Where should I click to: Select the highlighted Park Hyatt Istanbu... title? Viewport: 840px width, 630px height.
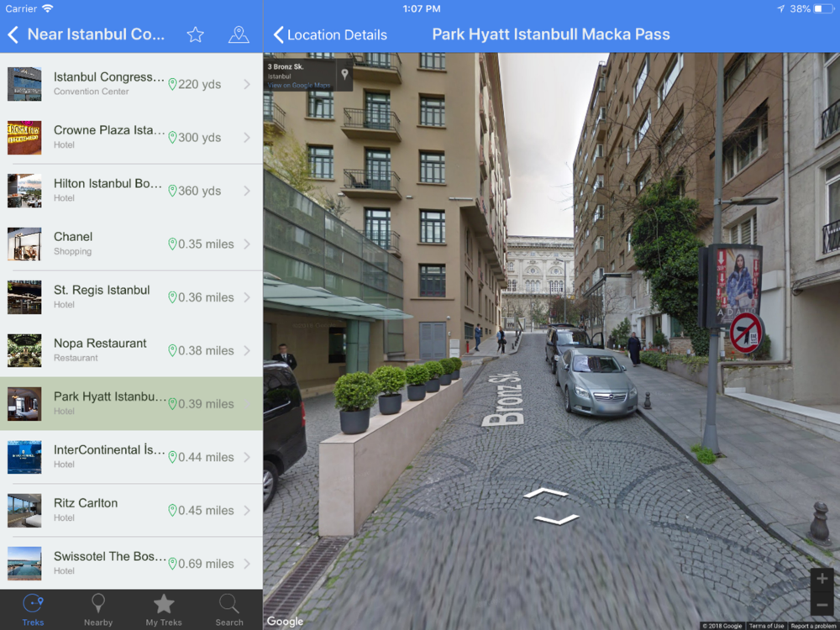tap(110, 397)
